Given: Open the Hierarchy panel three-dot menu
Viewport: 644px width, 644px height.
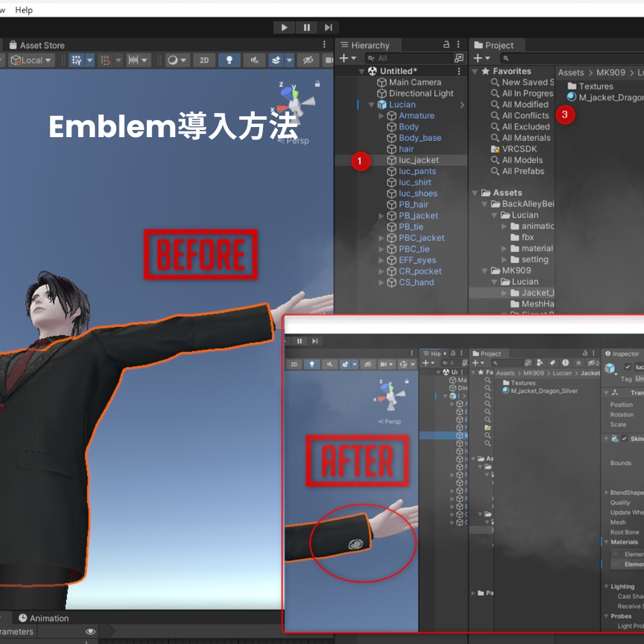Looking at the screenshot, I should click(x=458, y=45).
